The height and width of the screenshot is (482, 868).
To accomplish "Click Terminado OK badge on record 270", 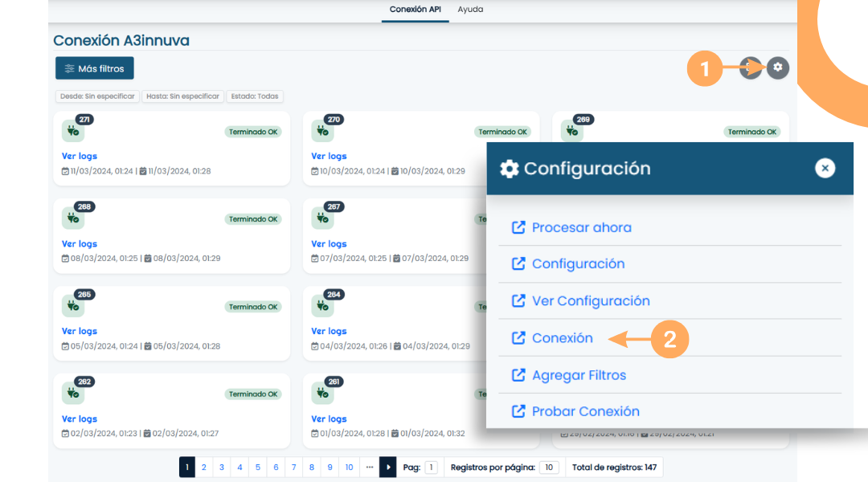I will (502, 132).
